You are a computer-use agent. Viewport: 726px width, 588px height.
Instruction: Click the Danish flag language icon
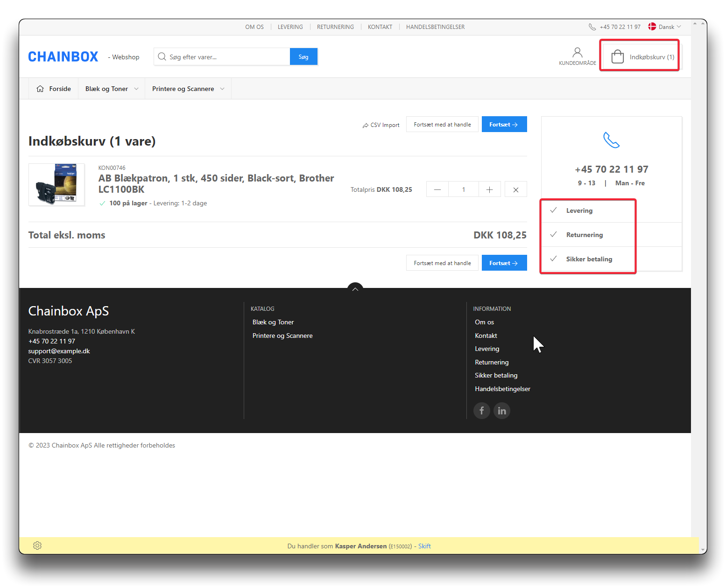tap(652, 27)
